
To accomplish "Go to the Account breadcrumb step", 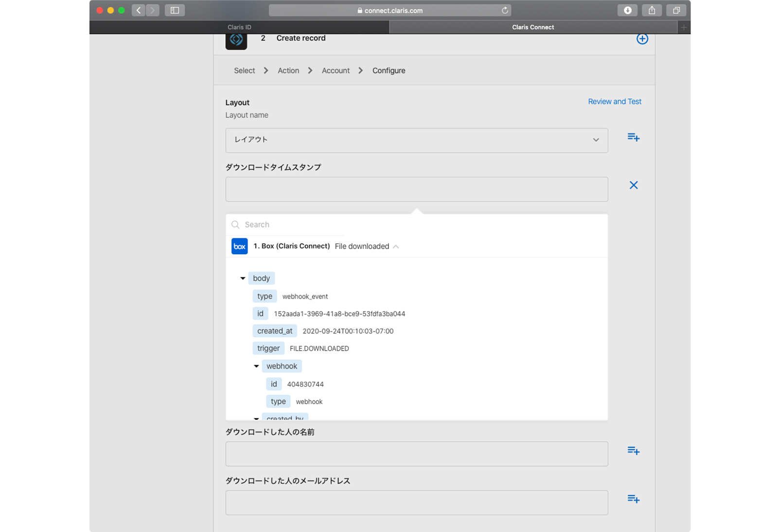I will pyautogui.click(x=336, y=71).
